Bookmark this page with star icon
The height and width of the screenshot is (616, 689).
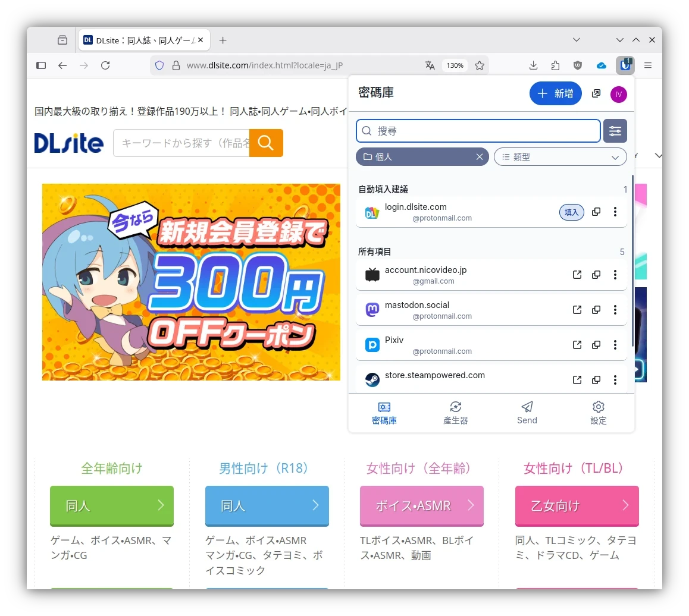point(480,65)
